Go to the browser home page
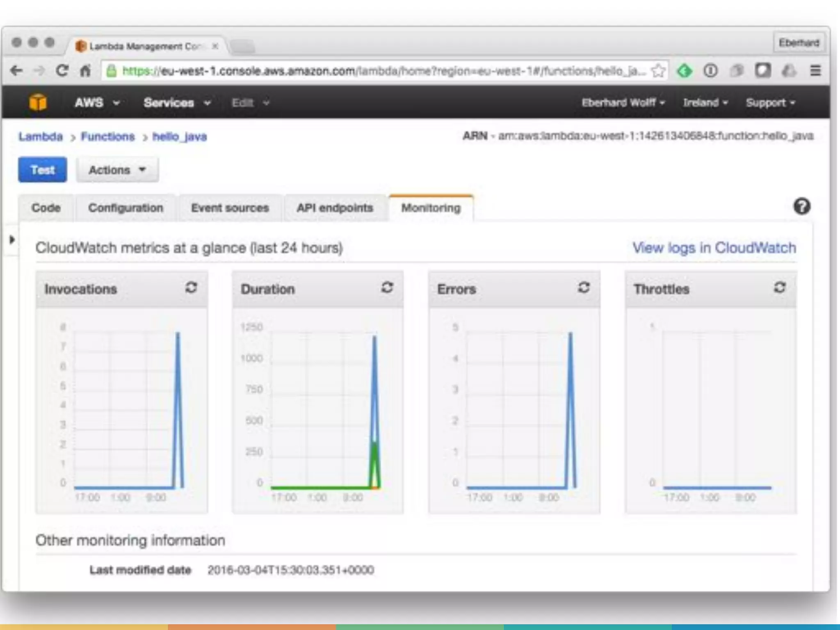840x630 pixels. pos(85,71)
